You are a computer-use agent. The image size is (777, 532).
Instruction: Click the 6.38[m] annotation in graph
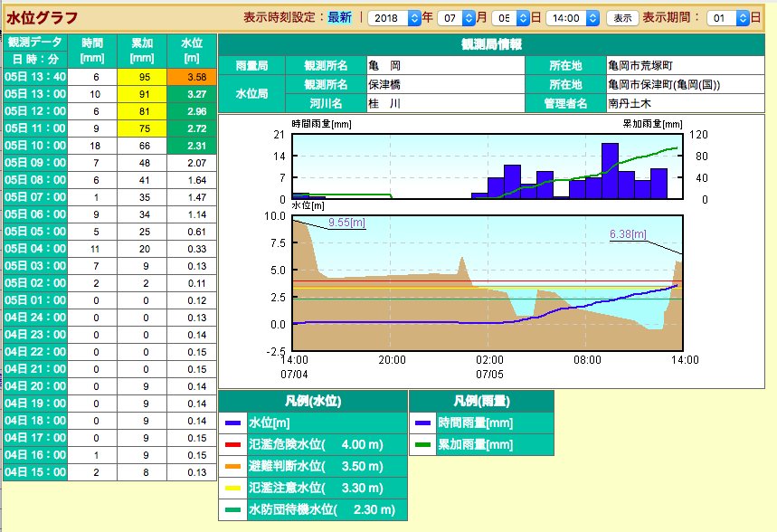click(628, 234)
